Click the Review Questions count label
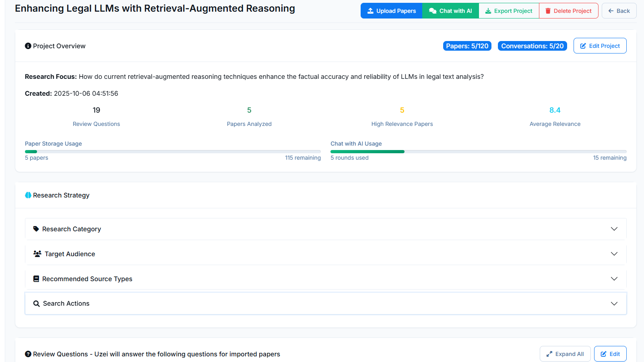 (96, 124)
